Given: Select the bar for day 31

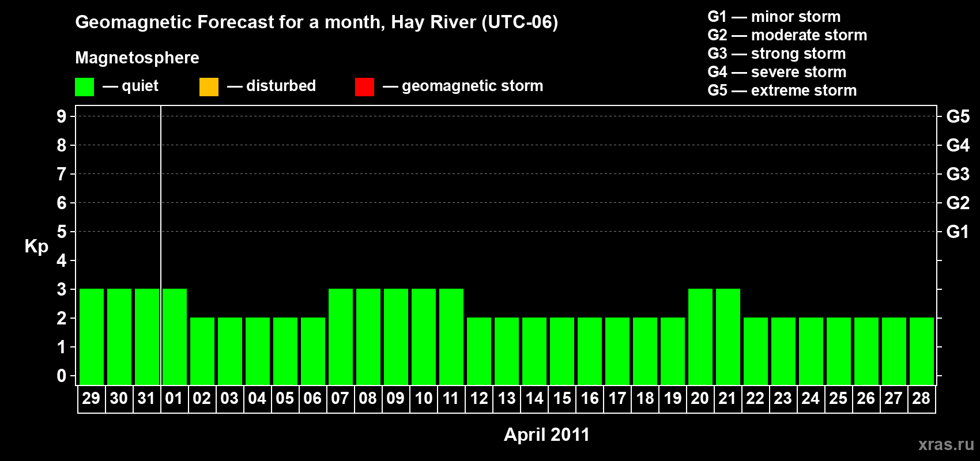Looking at the screenshot, I should tap(147, 337).
